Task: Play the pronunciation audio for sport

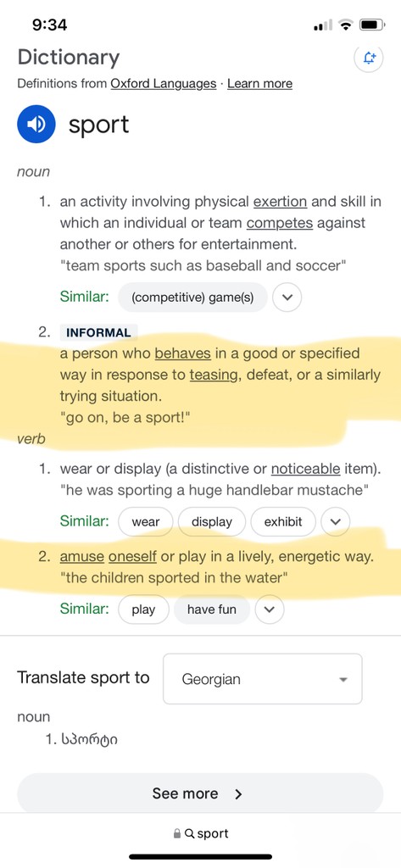Action: 36,125
